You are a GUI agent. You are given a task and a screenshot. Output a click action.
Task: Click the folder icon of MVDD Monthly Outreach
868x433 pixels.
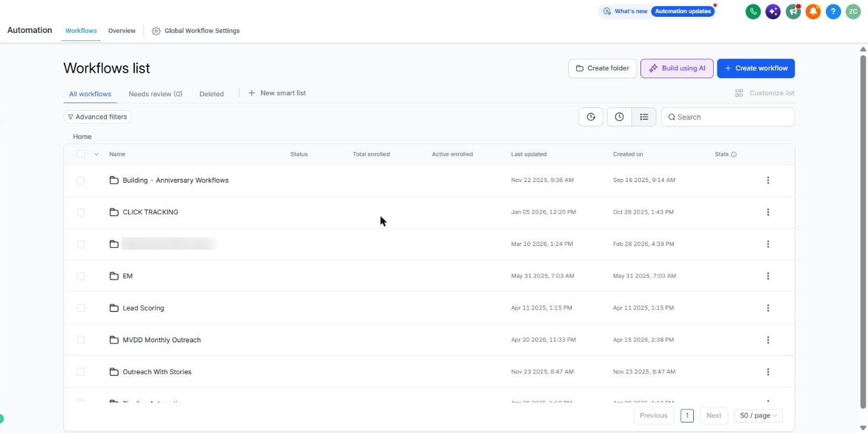[x=114, y=340]
